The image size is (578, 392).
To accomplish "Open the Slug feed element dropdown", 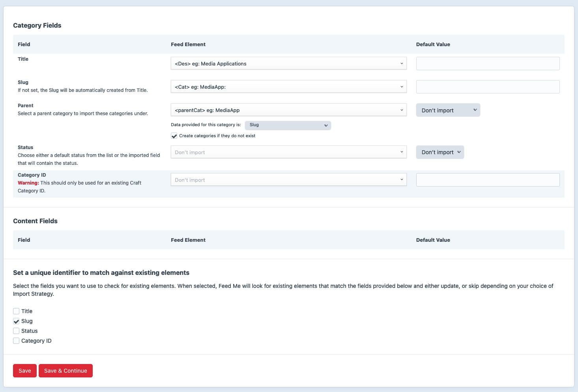I will tap(288, 86).
